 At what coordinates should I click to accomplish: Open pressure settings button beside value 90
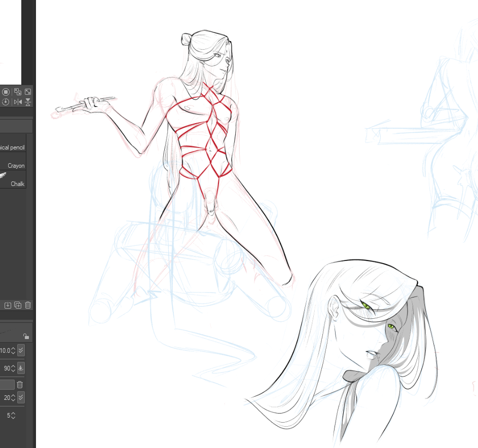click(x=21, y=368)
